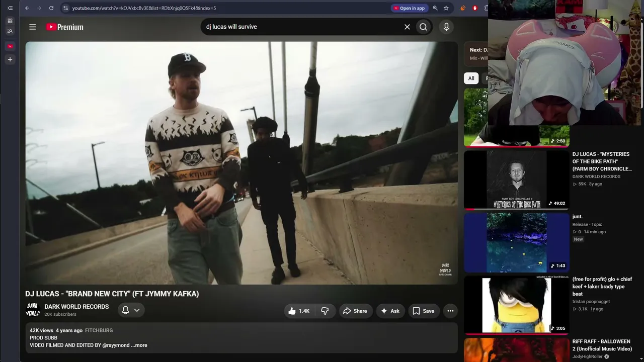644x362 pixels.
Task: Select the All filter chip
Action: [471, 78]
